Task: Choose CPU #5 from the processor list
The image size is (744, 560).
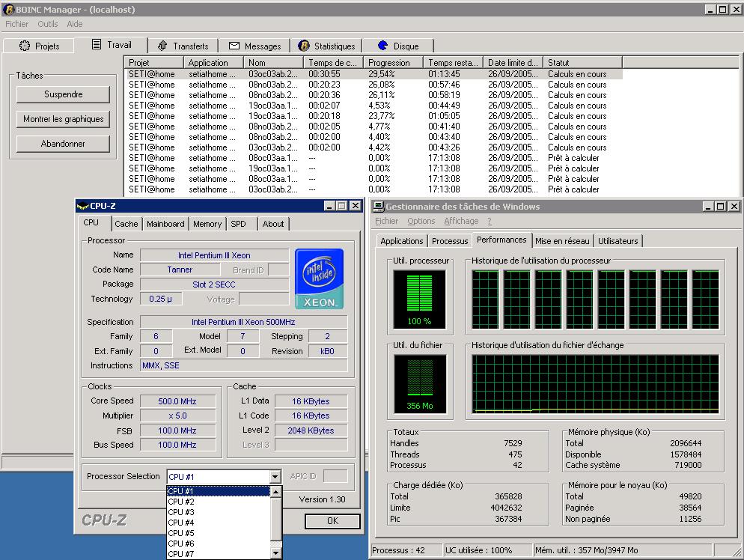Action: (219, 533)
